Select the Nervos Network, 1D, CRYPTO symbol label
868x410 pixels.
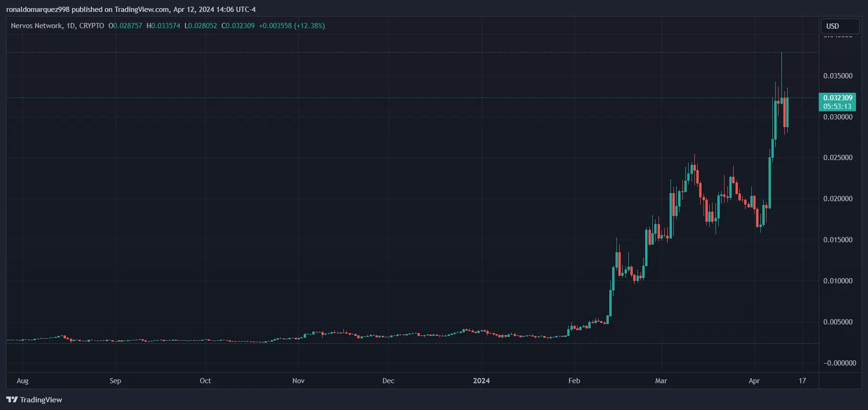click(57, 26)
